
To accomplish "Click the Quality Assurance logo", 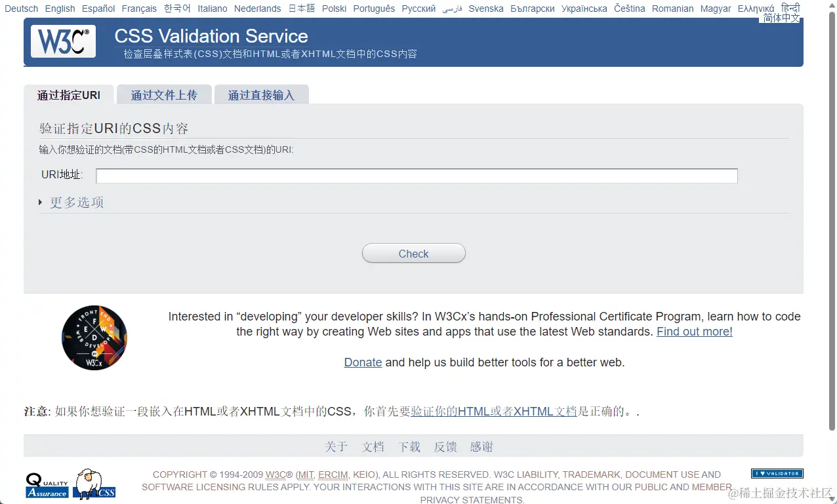I will 47,486.
